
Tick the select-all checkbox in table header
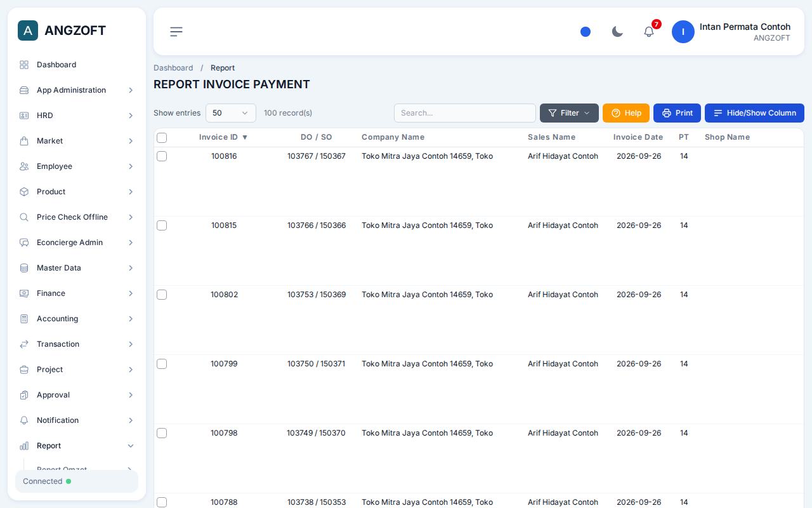click(x=162, y=138)
